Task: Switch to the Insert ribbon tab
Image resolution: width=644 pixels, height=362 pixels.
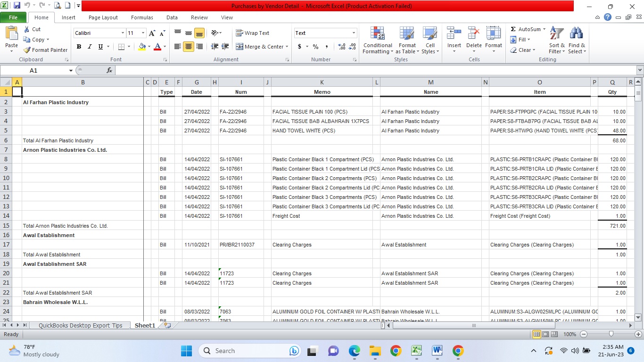Action: [x=68, y=17]
